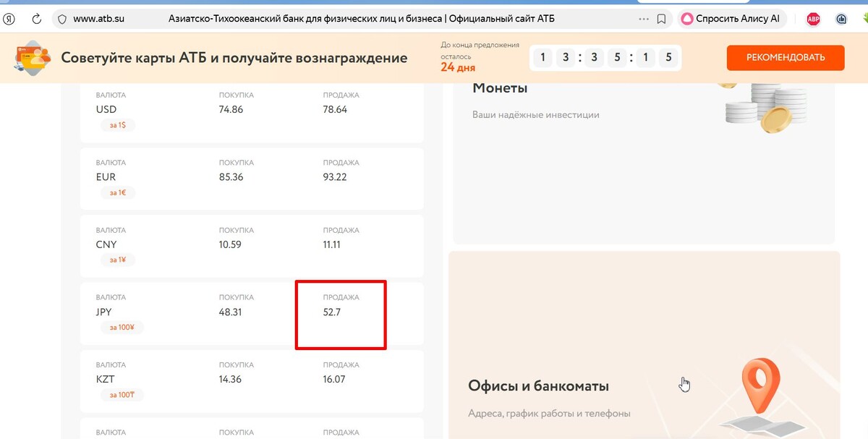
Task: Click the 24 дня remaining text
Action: click(x=458, y=69)
